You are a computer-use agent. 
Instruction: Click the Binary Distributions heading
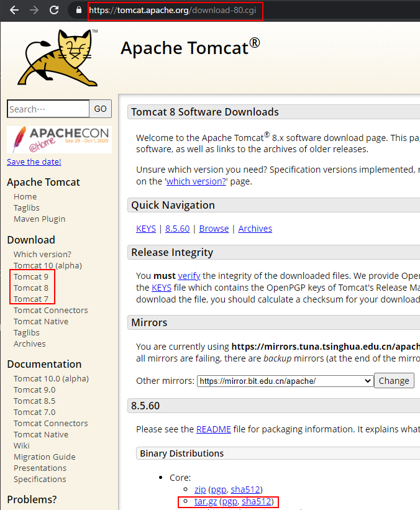click(x=182, y=453)
